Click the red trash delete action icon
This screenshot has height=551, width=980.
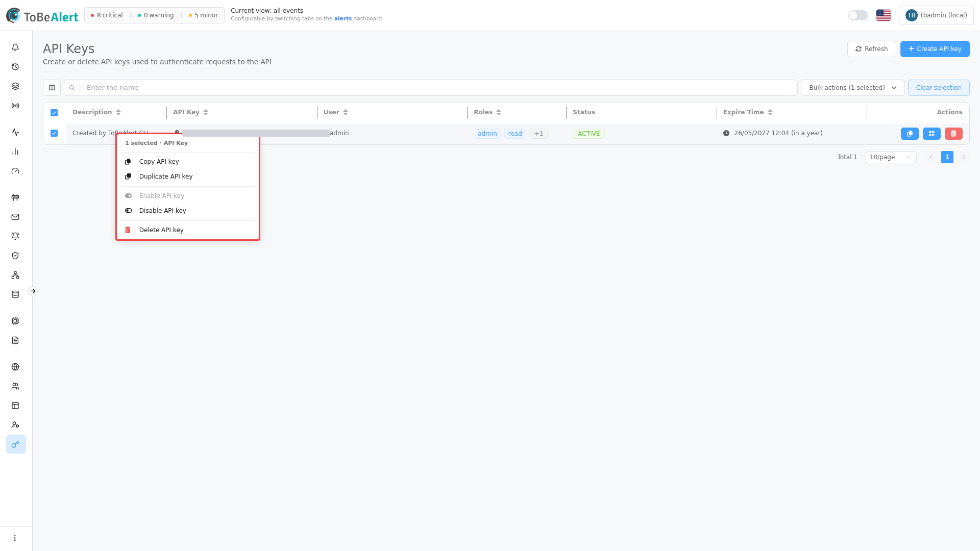click(953, 134)
